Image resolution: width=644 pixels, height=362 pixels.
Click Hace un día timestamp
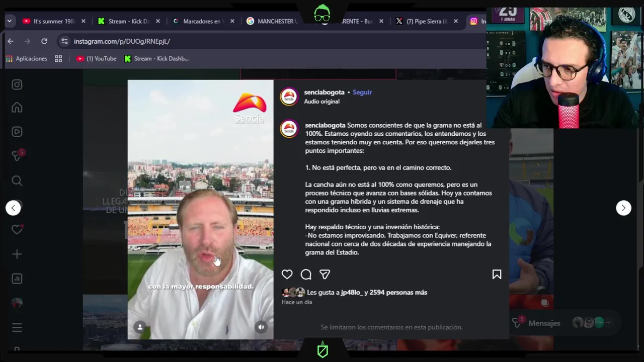pos(297,302)
